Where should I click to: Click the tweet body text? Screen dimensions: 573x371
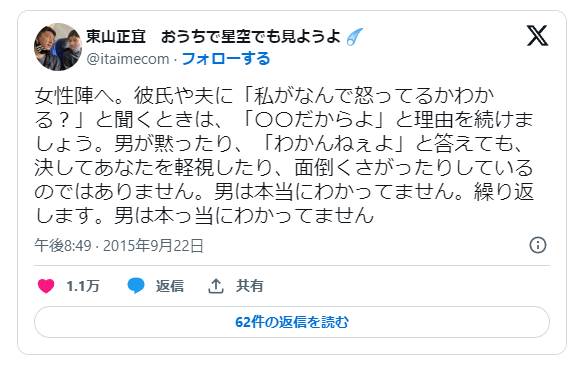point(284,155)
